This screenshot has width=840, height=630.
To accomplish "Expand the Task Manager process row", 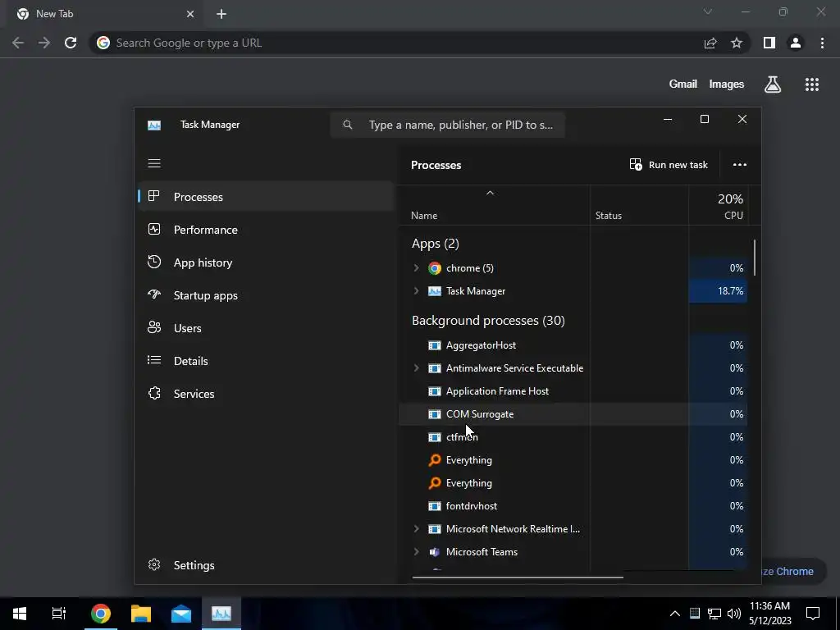I will point(416,291).
